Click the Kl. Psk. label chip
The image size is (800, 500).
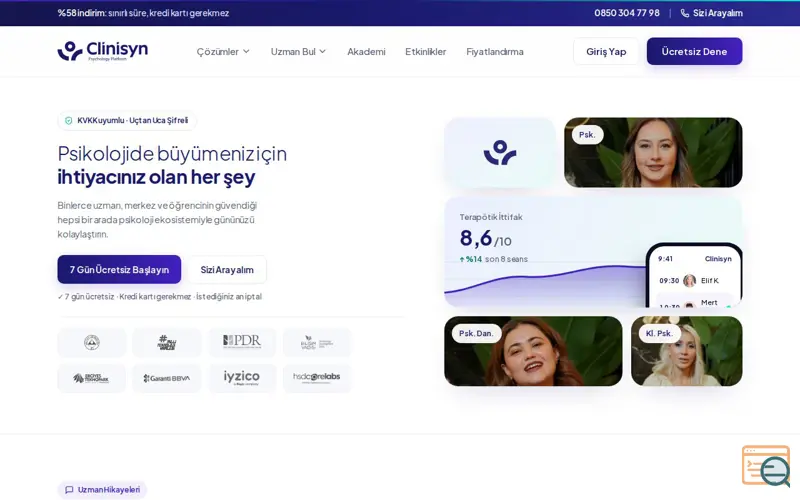coord(660,333)
